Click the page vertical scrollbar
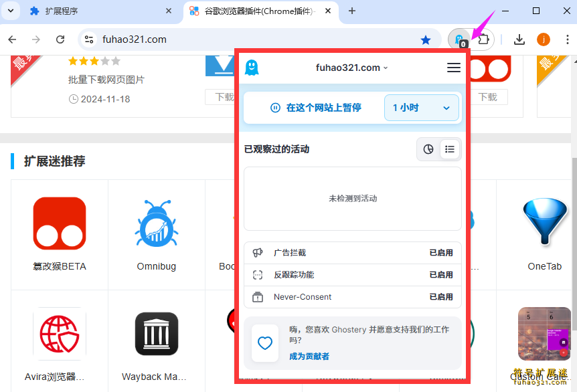The image size is (577, 392). 574,243
